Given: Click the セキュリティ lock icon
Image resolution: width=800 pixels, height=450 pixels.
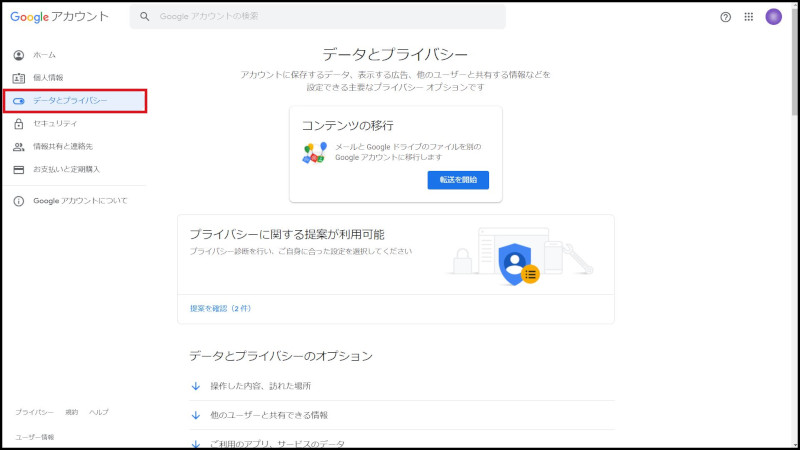Looking at the screenshot, I should tap(19, 124).
